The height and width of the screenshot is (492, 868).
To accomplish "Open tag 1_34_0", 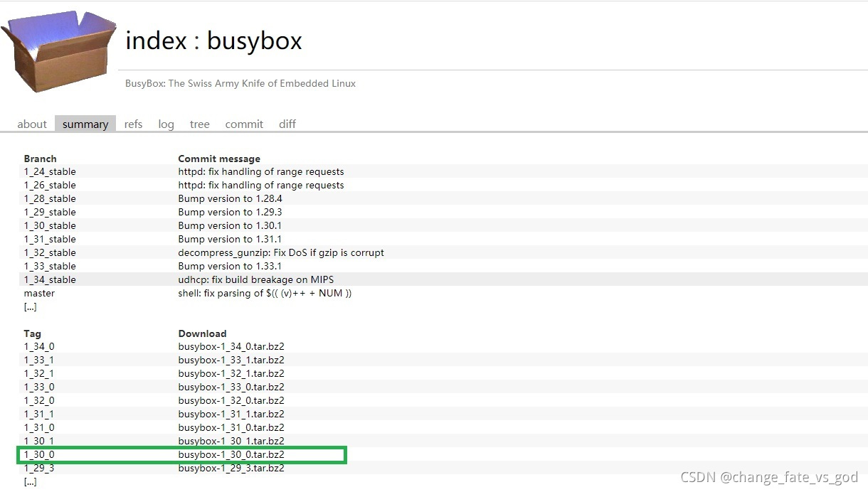I will pyautogui.click(x=39, y=346).
